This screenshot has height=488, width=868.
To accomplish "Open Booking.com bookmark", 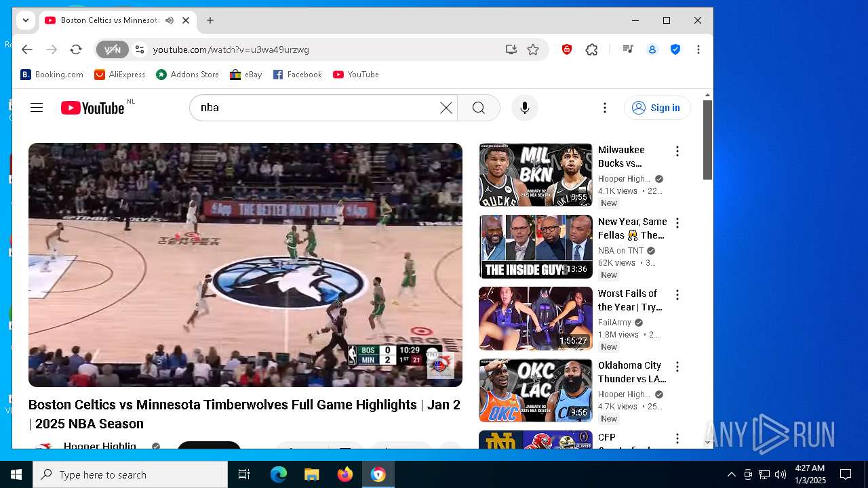I will (52, 75).
